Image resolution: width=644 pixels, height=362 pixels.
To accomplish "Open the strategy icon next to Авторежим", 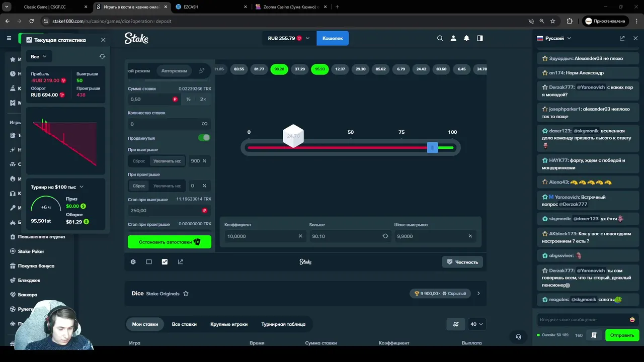I will click(202, 71).
